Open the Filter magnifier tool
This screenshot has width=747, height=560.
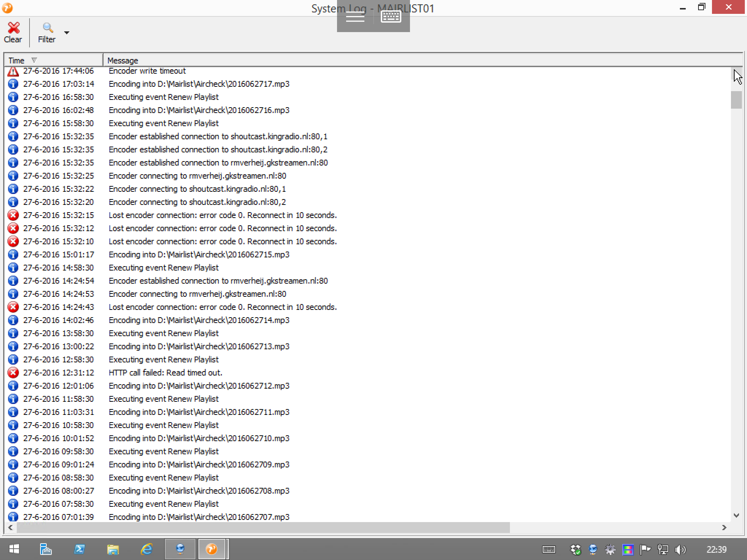tap(47, 32)
